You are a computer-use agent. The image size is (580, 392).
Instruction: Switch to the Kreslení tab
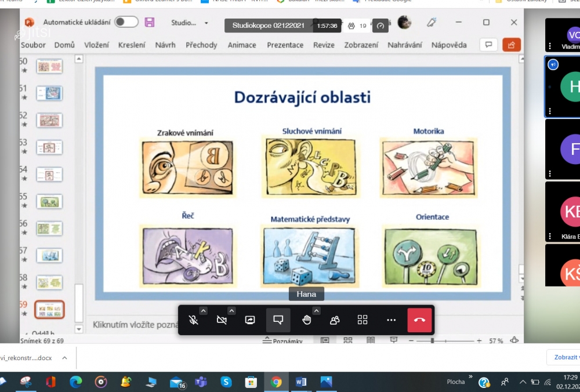[x=132, y=45]
